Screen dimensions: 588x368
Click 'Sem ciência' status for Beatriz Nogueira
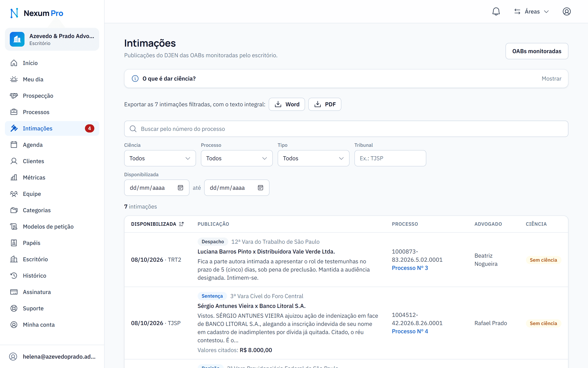click(543, 260)
